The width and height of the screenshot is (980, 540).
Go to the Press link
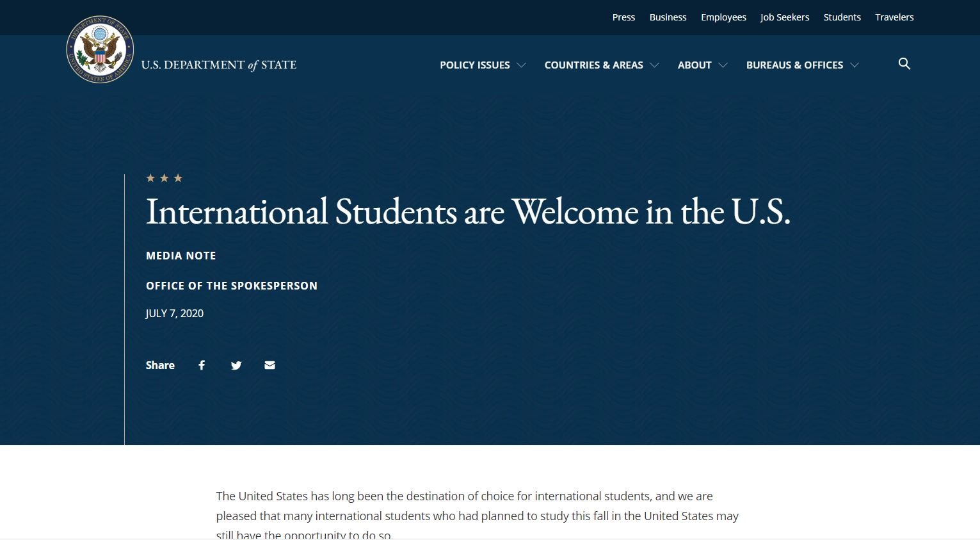623,17
